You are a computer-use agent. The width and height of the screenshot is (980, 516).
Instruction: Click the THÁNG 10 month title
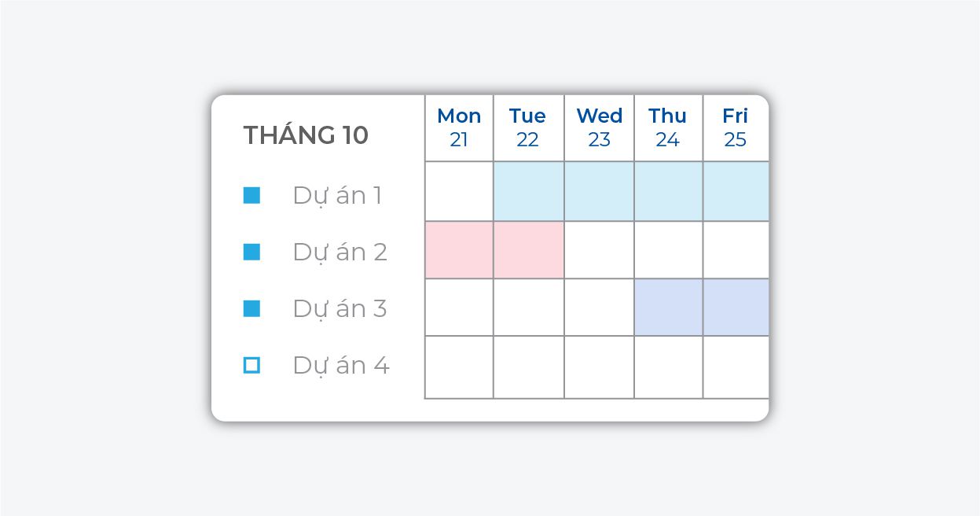[x=306, y=135]
